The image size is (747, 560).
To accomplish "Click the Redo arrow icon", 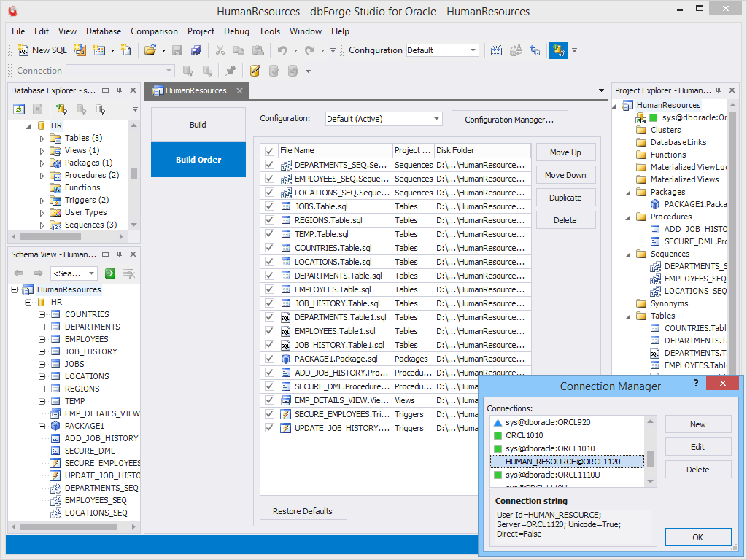I will tap(309, 50).
